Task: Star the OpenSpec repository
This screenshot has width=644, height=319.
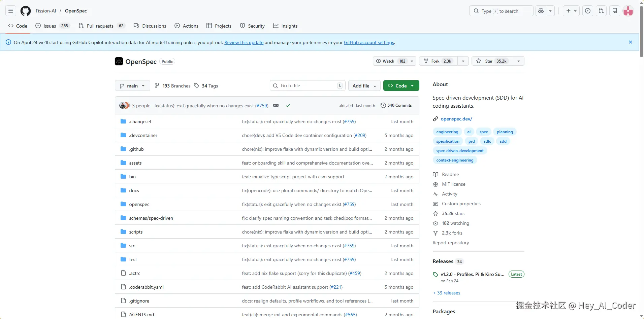Action: pos(492,61)
